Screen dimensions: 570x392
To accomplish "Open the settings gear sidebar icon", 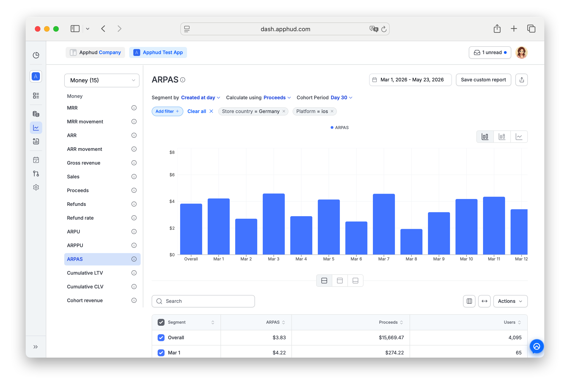I will (36, 188).
